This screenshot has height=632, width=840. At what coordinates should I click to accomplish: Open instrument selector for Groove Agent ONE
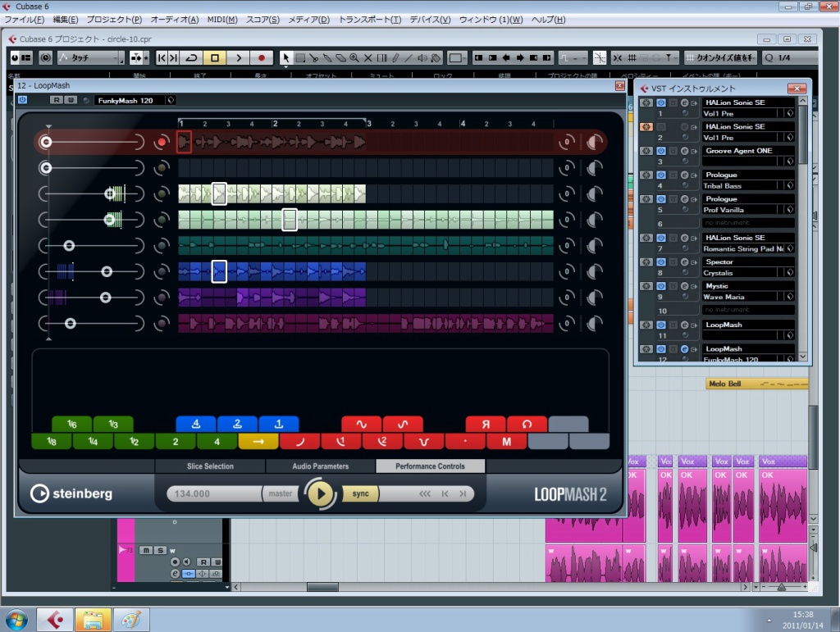747,151
